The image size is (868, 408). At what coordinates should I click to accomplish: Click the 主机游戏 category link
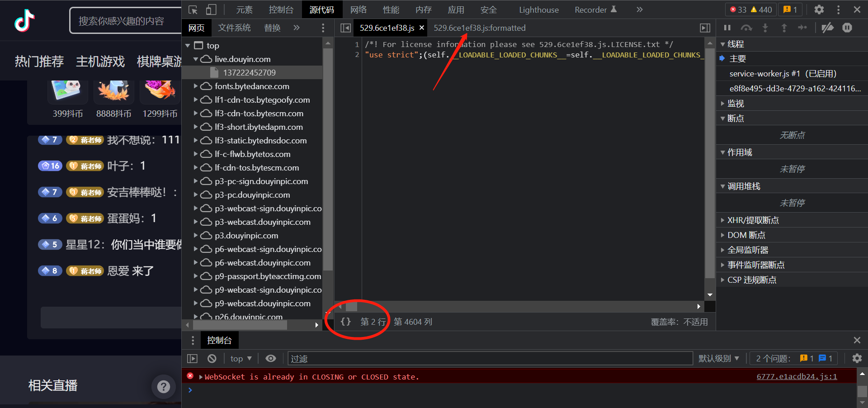100,62
